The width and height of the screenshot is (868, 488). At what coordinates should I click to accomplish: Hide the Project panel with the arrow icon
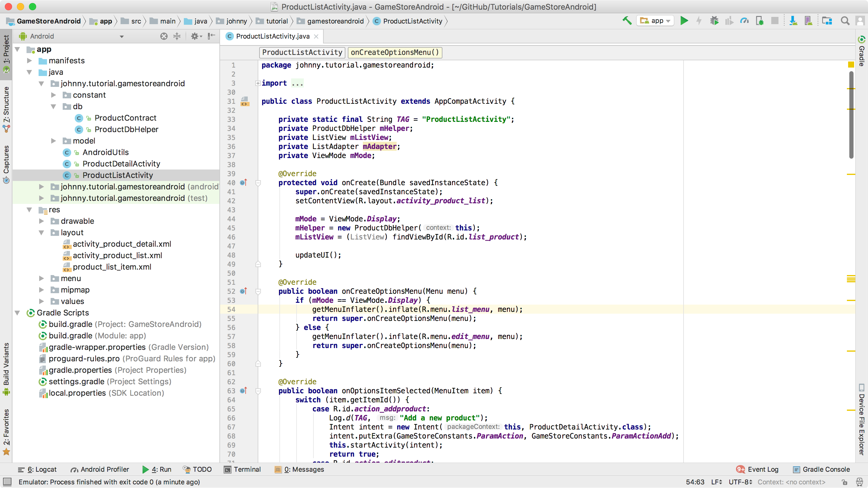(212, 36)
